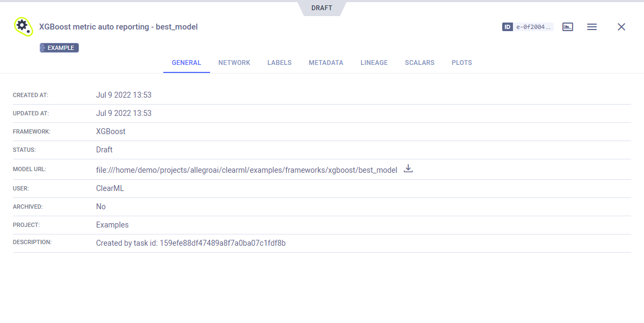Close the model details panel
The width and height of the screenshot is (644, 323).
tap(621, 27)
